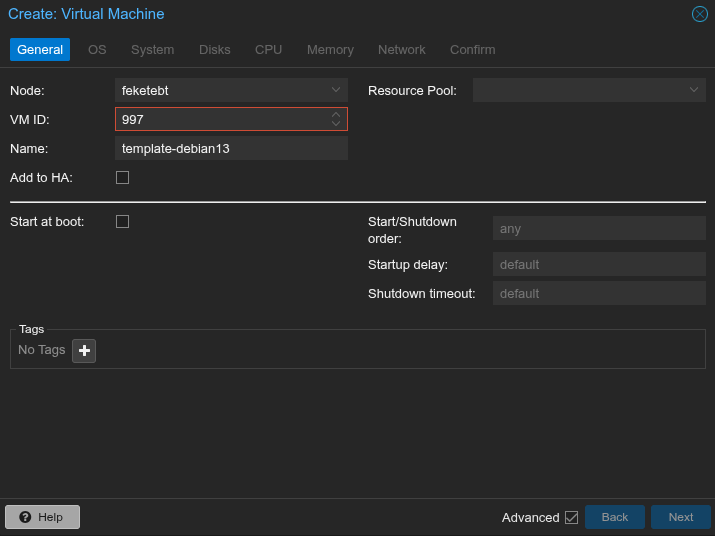715x536 pixels.
Task: Open the Network tab
Action: tap(401, 50)
